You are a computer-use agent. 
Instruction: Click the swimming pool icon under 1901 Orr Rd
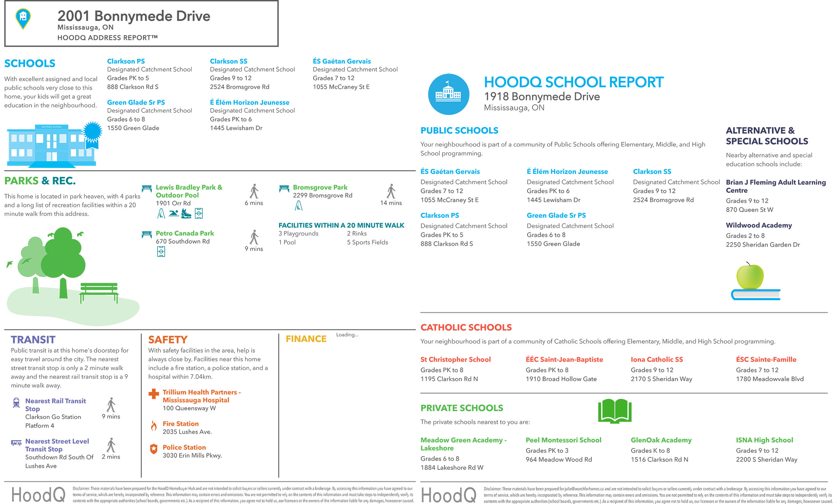pyautogui.click(x=174, y=214)
